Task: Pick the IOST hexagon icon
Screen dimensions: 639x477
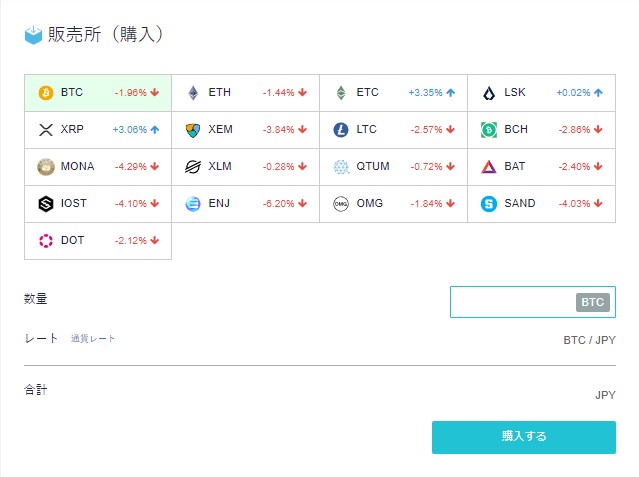Action: tap(46, 204)
